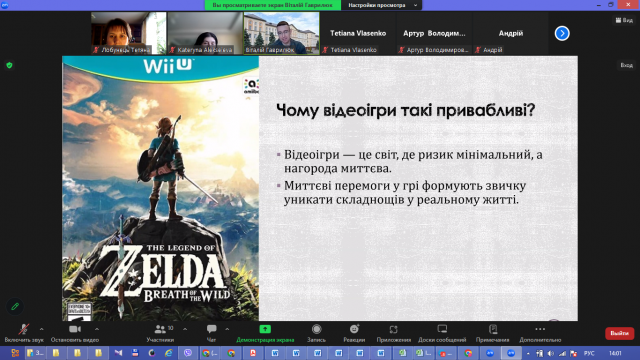Open the Участники participants panel
This screenshot has height=360, width=640.
pyautogui.click(x=160, y=333)
